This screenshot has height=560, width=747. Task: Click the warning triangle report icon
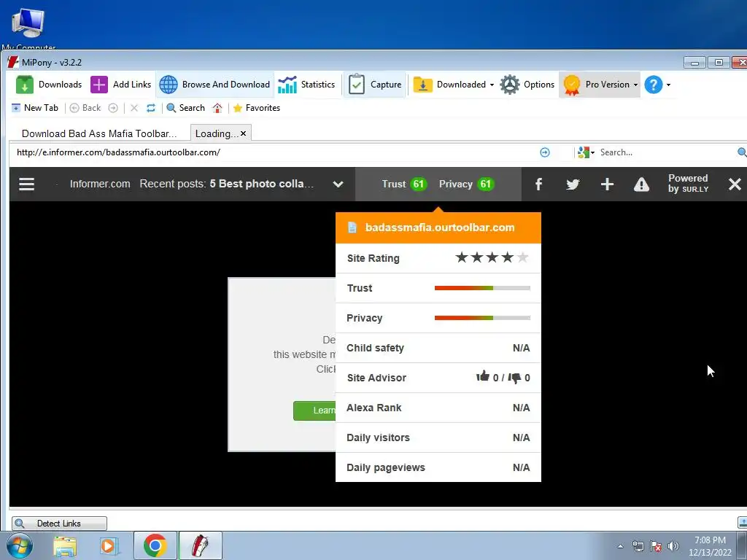pos(641,184)
